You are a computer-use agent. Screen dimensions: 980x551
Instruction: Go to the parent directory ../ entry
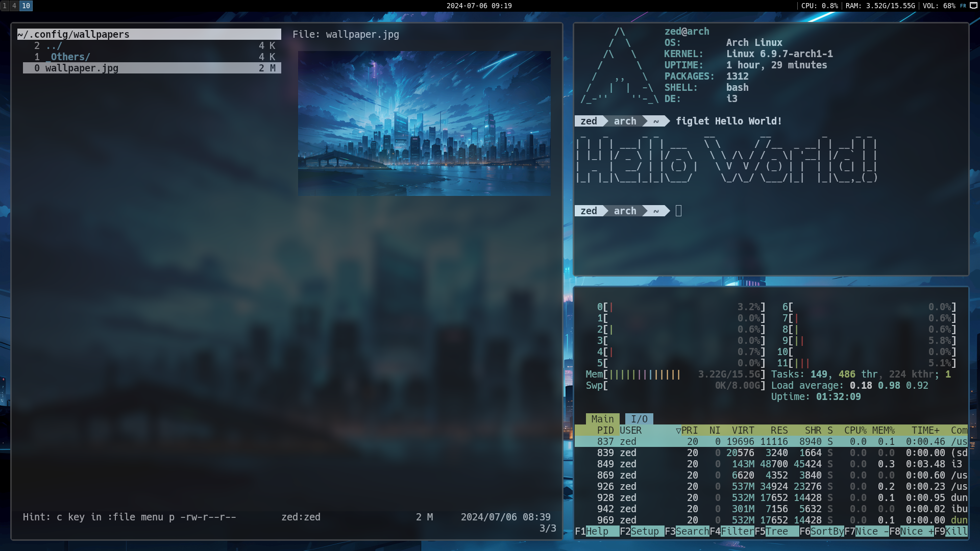click(x=54, y=45)
